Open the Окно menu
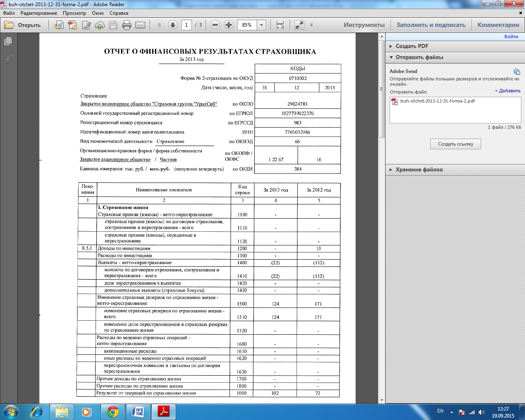The image size is (525, 420). [x=98, y=13]
